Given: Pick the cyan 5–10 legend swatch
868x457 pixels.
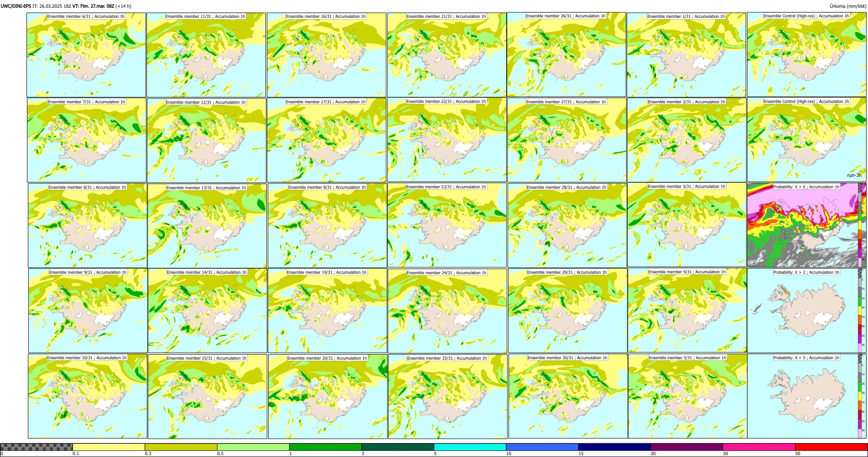Looking at the screenshot, I should 470,447.
